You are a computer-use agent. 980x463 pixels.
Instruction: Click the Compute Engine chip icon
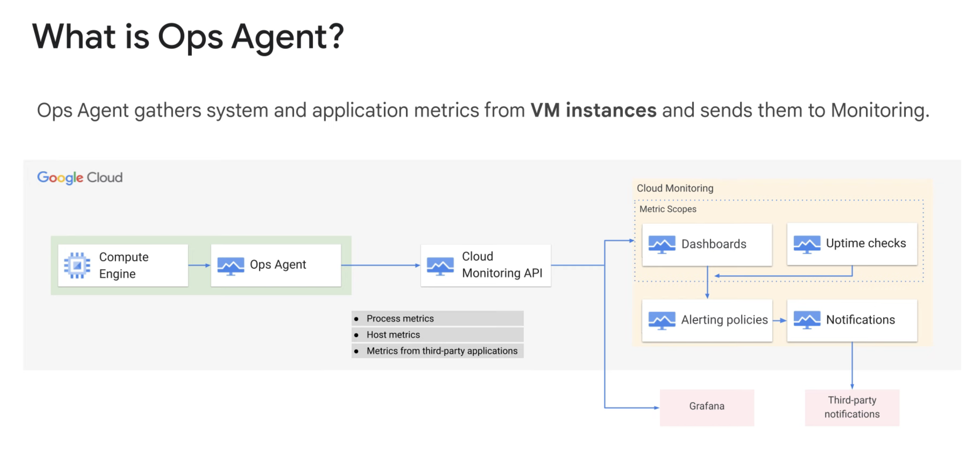(77, 265)
